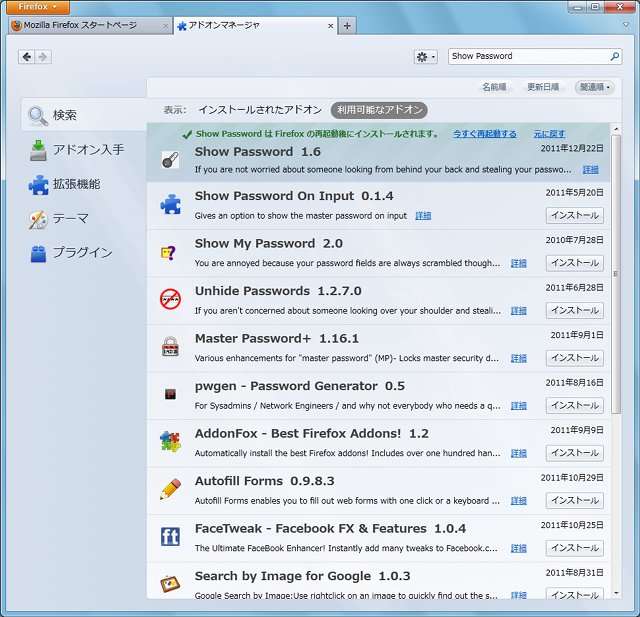The image size is (640, 617).
Task: Install pwgen - Password Generator
Action: click(575, 405)
